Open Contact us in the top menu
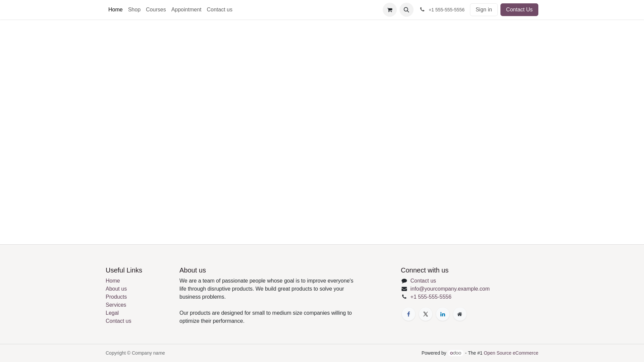 [x=219, y=10]
